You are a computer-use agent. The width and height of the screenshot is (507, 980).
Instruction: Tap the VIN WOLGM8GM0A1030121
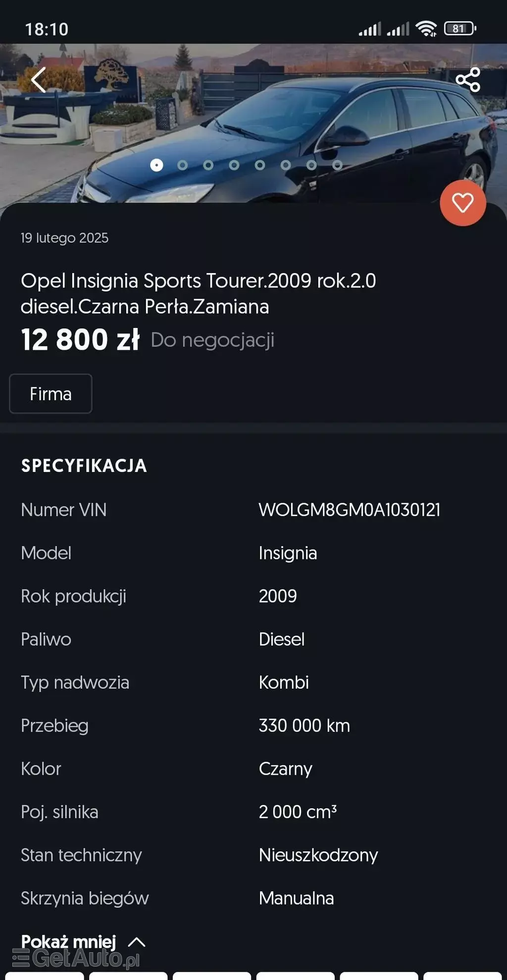[350, 511]
